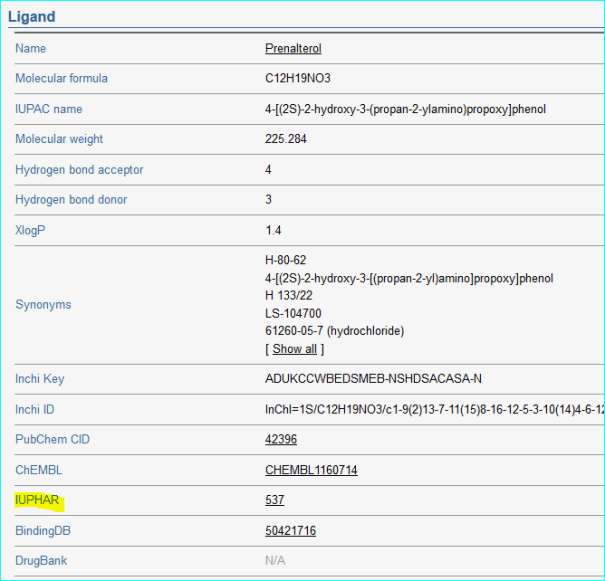This screenshot has height=581, width=605.
Task: Click the H-80-62 synonym entry
Action: coord(286,260)
